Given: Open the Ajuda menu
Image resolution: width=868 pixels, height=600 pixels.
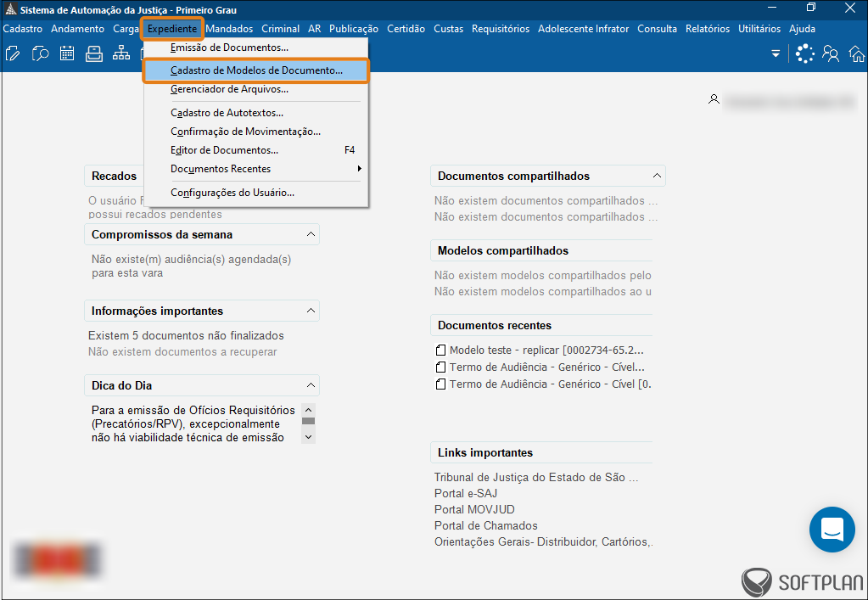Looking at the screenshot, I should click(x=802, y=29).
